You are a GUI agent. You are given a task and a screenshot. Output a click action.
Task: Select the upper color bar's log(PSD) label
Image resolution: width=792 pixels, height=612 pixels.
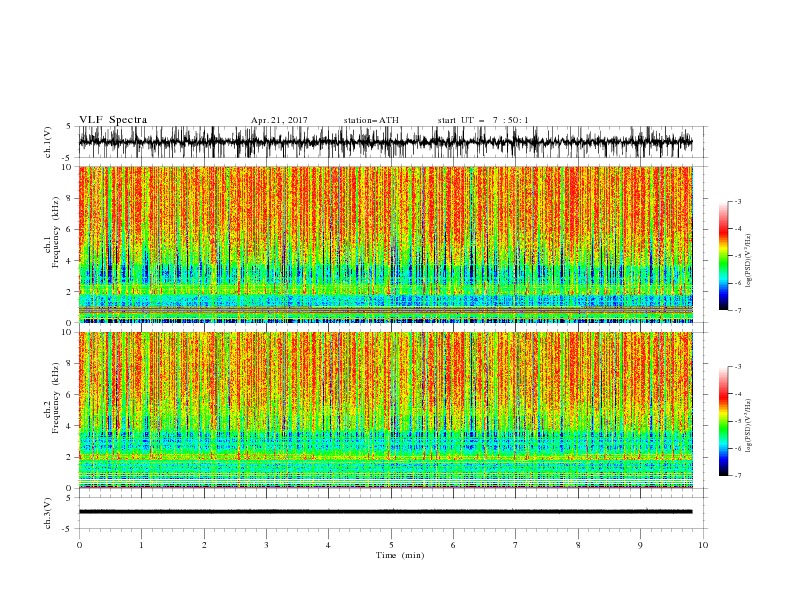pyautogui.click(x=749, y=261)
